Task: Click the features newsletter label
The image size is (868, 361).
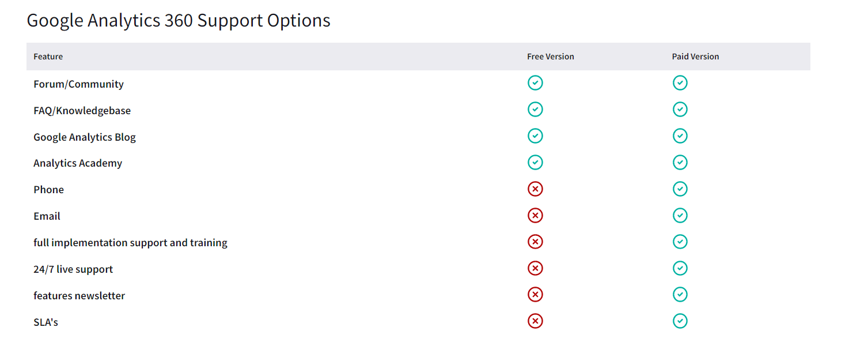Action: point(79,296)
